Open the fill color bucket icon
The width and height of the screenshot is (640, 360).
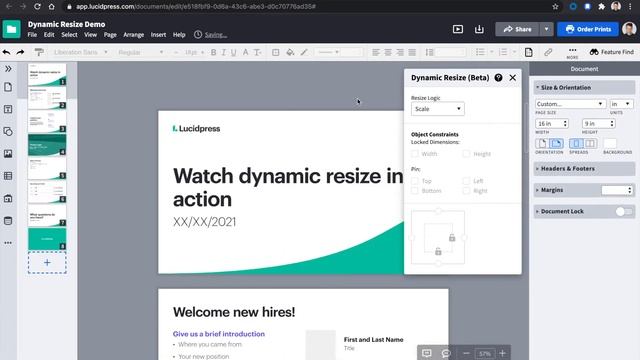tap(290, 52)
